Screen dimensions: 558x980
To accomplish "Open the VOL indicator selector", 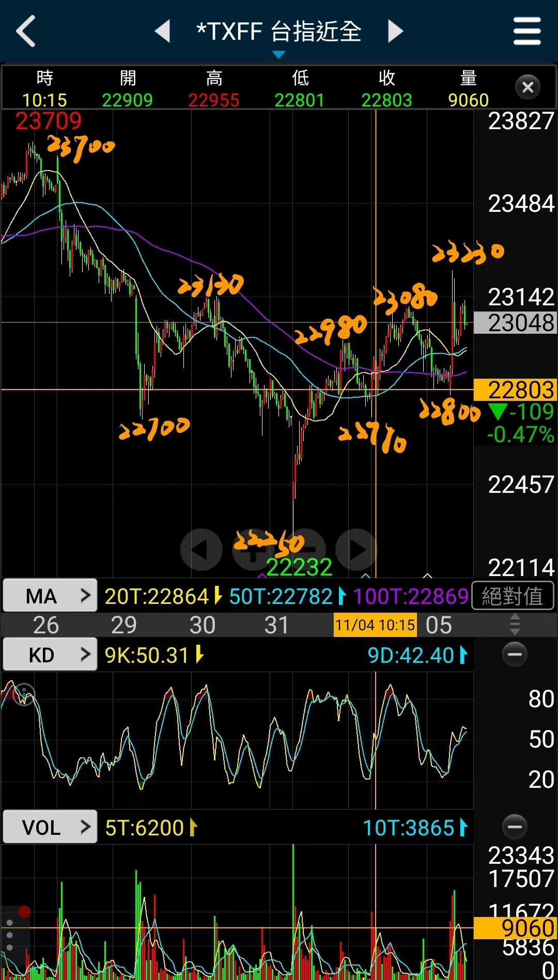I will pos(50,827).
